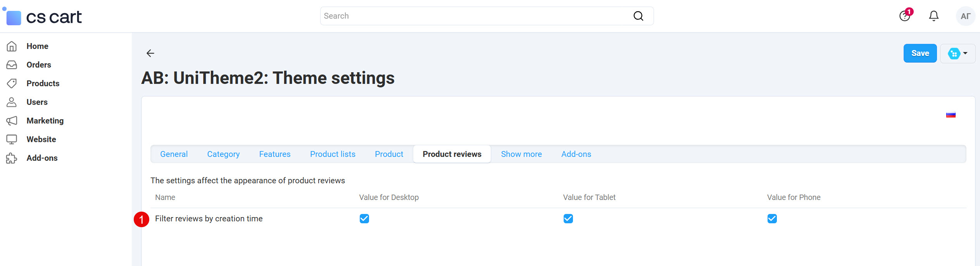Open the АГ user account avatar
980x266 pixels.
pyautogui.click(x=965, y=16)
